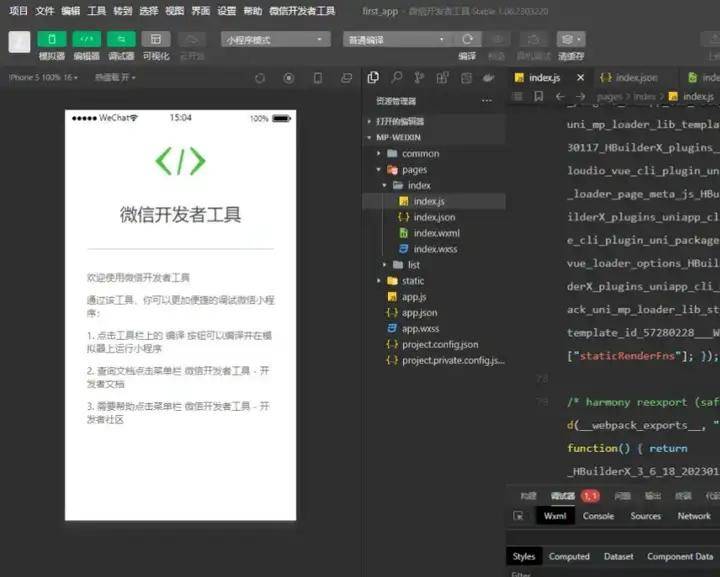
Task: Click the remote debug icon
Action: [533, 39]
